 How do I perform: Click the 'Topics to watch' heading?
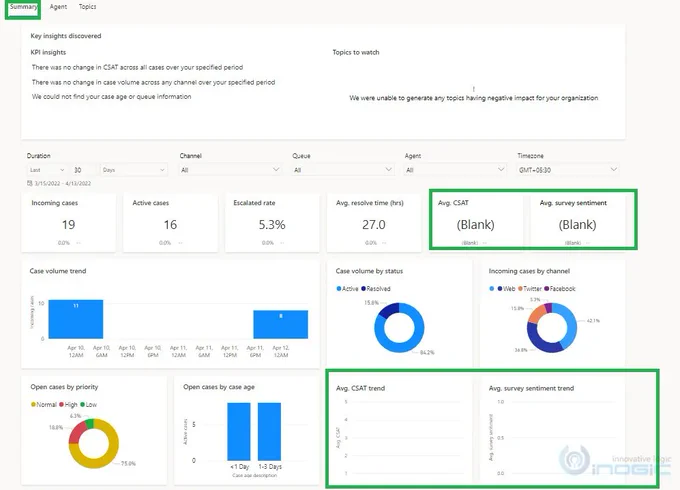tap(356, 52)
